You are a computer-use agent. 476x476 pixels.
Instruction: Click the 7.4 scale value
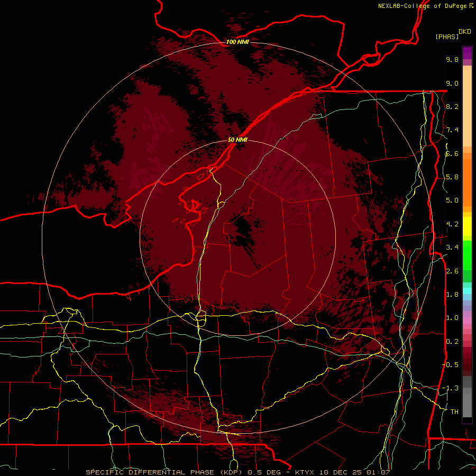(x=452, y=130)
